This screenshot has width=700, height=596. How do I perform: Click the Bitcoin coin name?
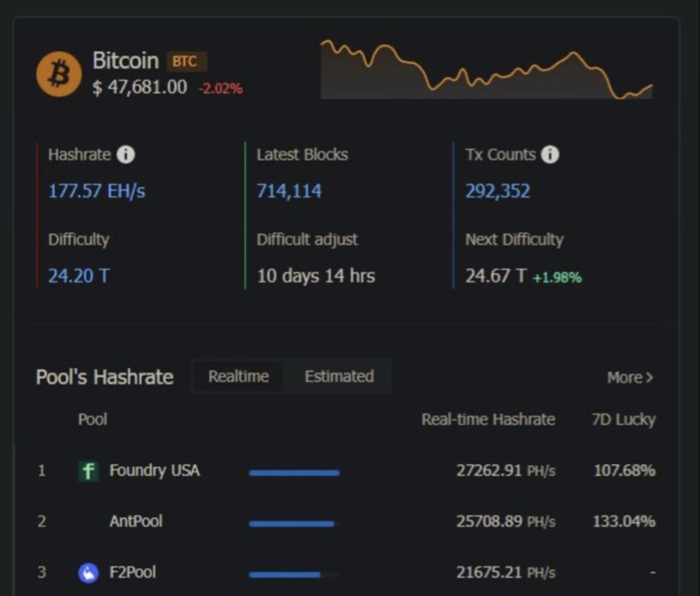tap(126, 60)
